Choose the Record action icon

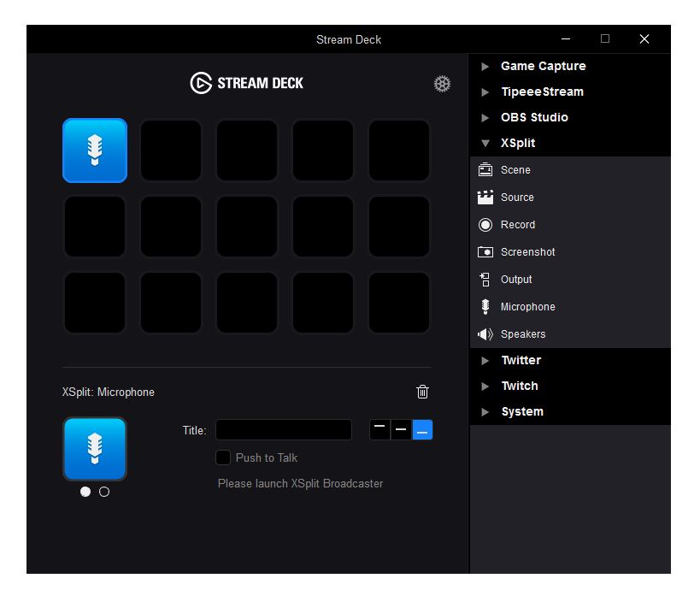click(x=485, y=225)
